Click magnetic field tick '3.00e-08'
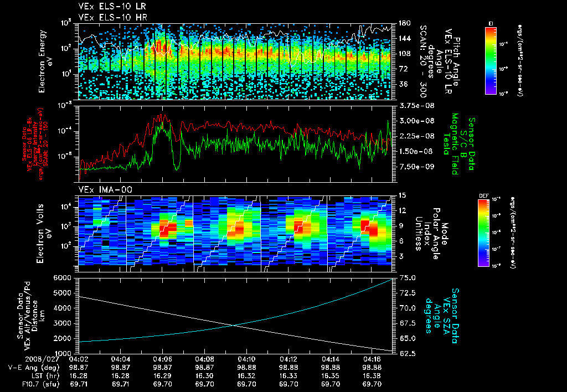This screenshot has width=567, height=392. [416, 121]
